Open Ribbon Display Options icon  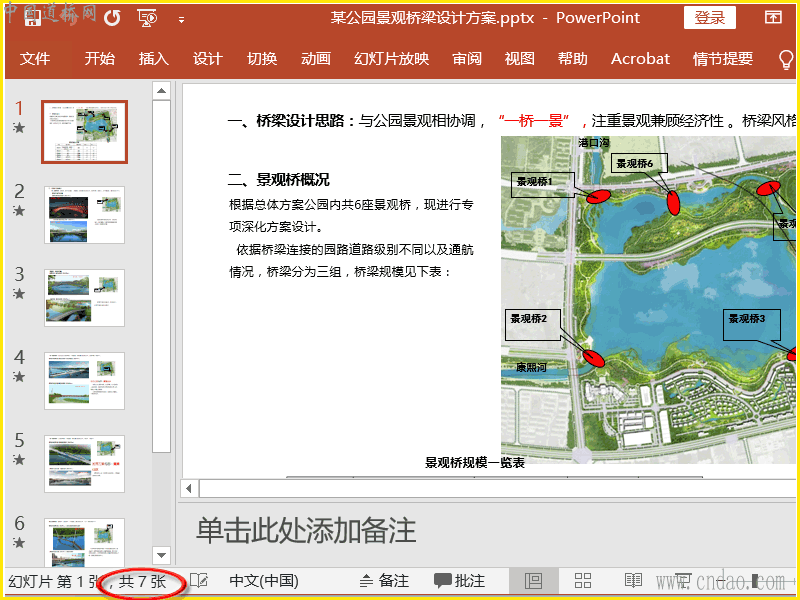coord(773,17)
